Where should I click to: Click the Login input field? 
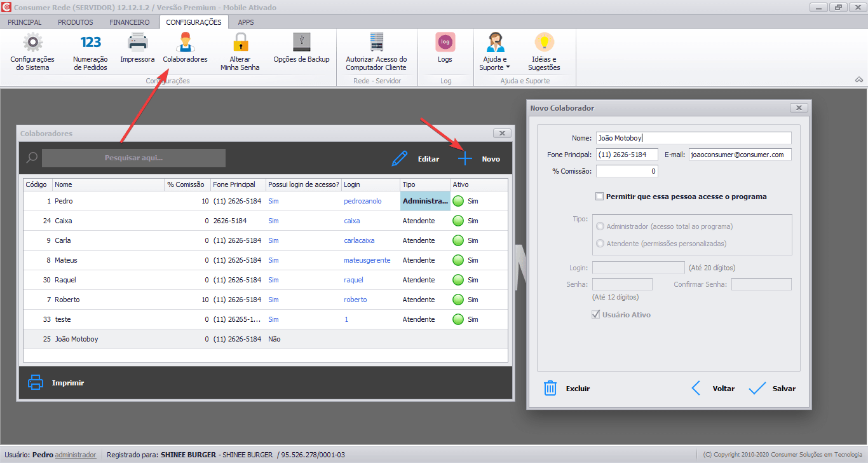(x=639, y=268)
